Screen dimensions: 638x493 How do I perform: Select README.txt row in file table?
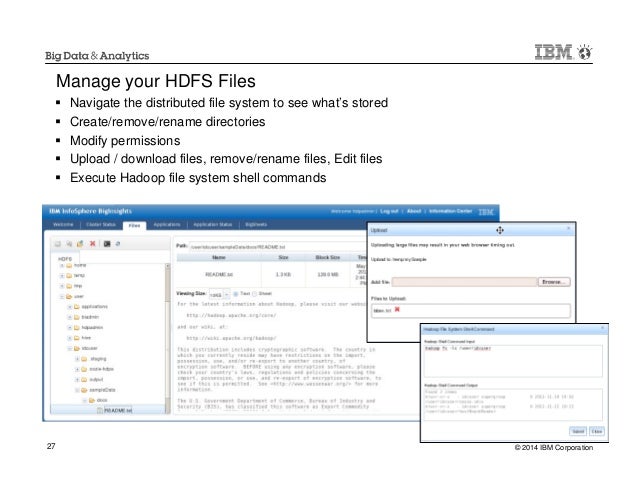pyautogui.click(x=271, y=275)
